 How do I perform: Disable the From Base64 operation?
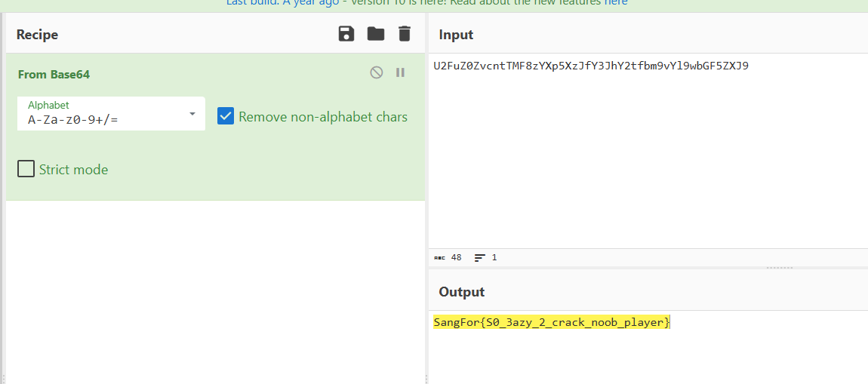[x=377, y=72]
